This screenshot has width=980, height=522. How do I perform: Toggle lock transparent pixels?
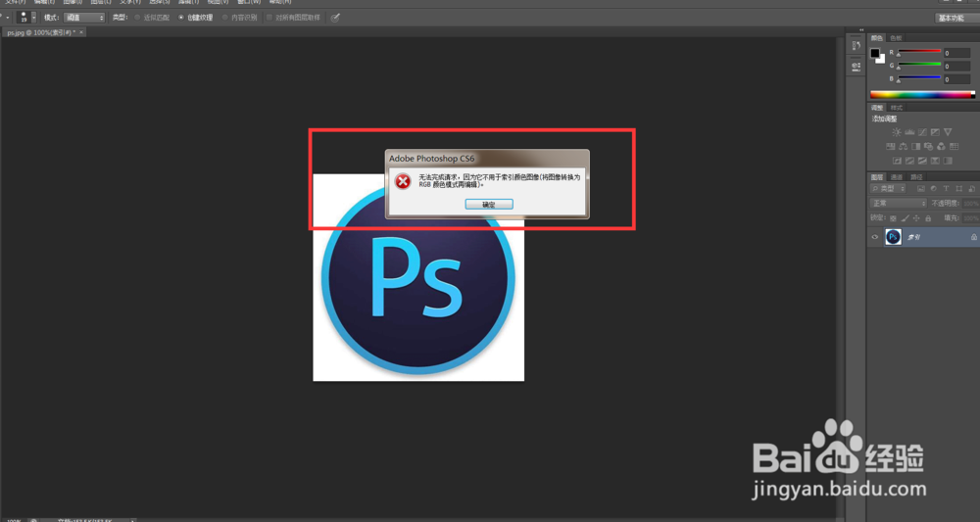pyautogui.click(x=893, y=218)
